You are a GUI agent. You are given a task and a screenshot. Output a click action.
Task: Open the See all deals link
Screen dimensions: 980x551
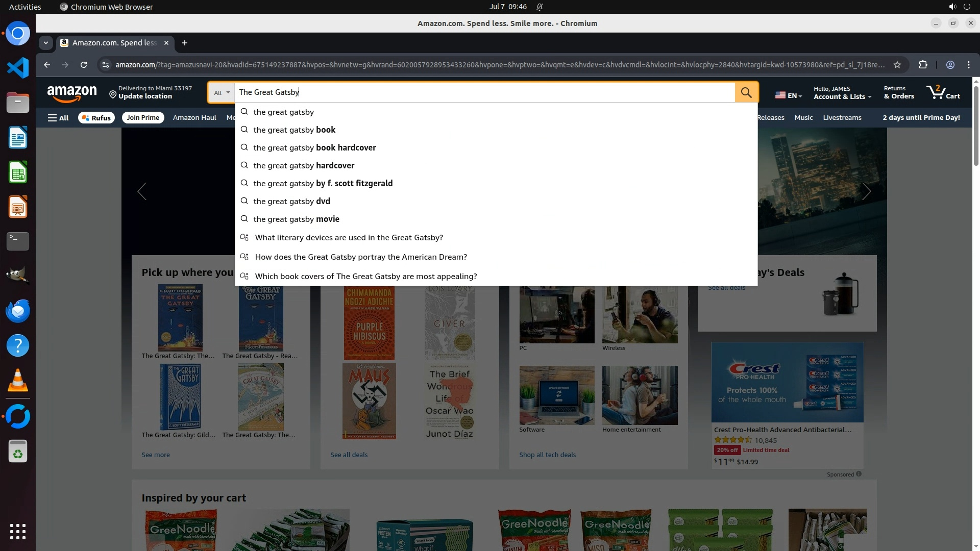349,455
